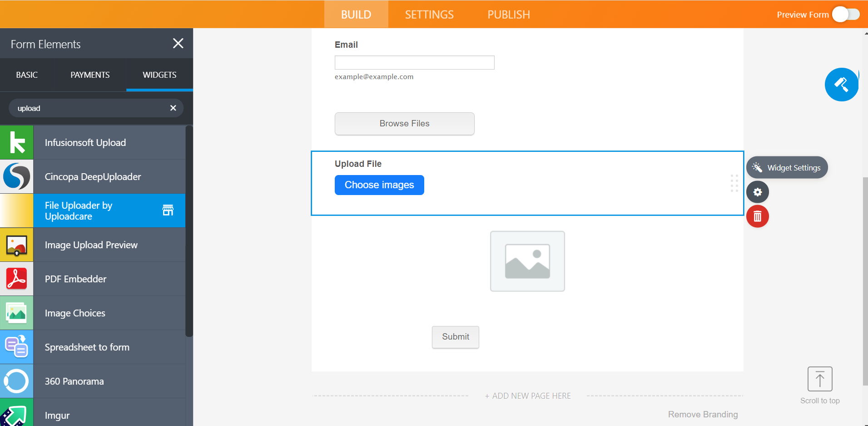
Task: Close the Form Elements panel
Action: 178,43
